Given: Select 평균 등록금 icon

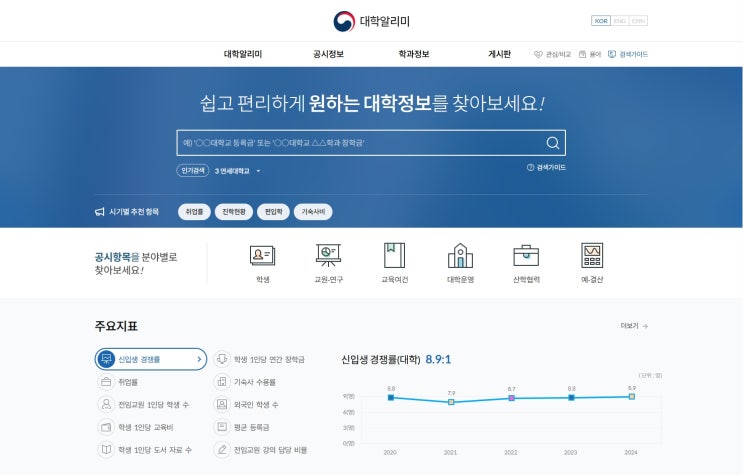Looking at the screenshot, I should (x=222, y=427).
